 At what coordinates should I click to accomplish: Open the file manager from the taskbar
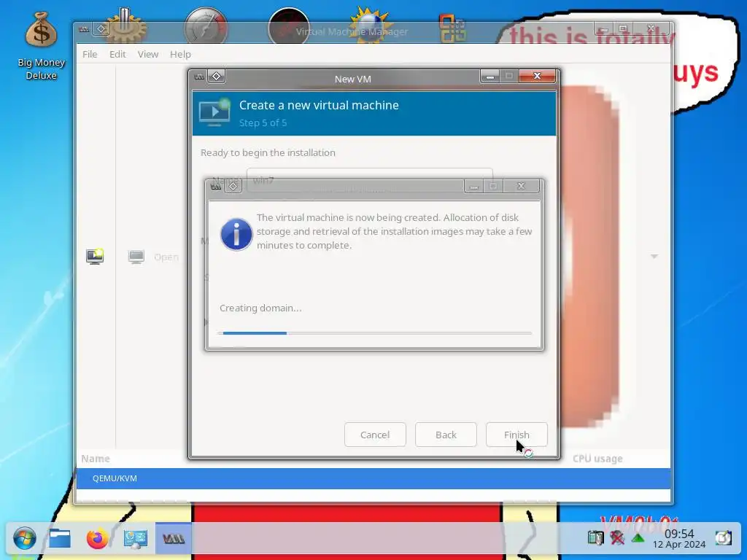[60, 539]
